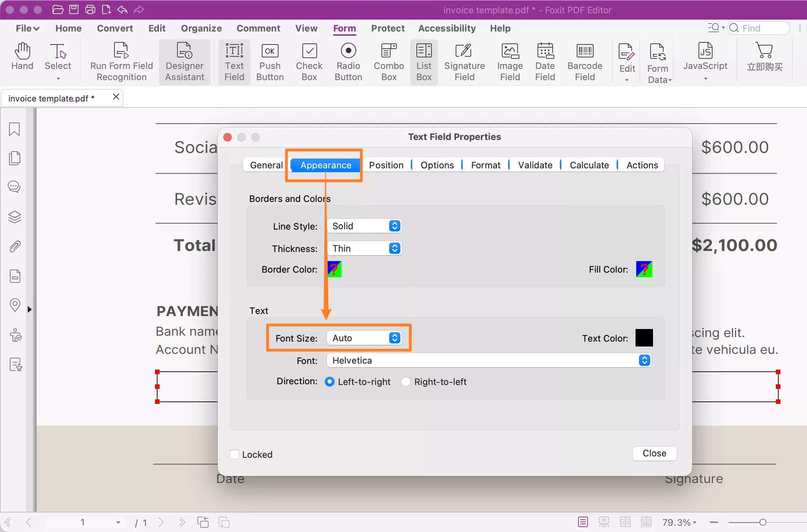Click the Save icon in title bar
807x532 pixels.
(x=74, y=9)
